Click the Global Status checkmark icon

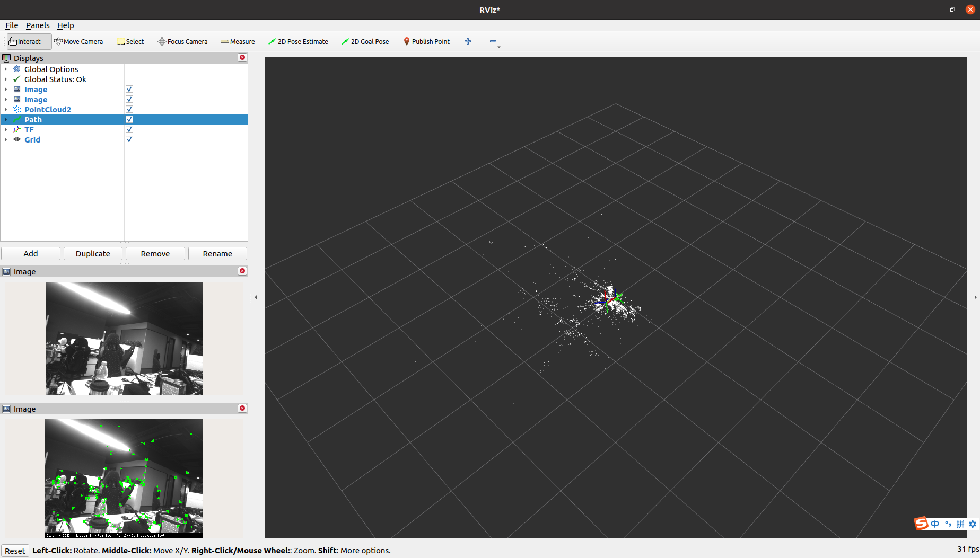(17, 79)
